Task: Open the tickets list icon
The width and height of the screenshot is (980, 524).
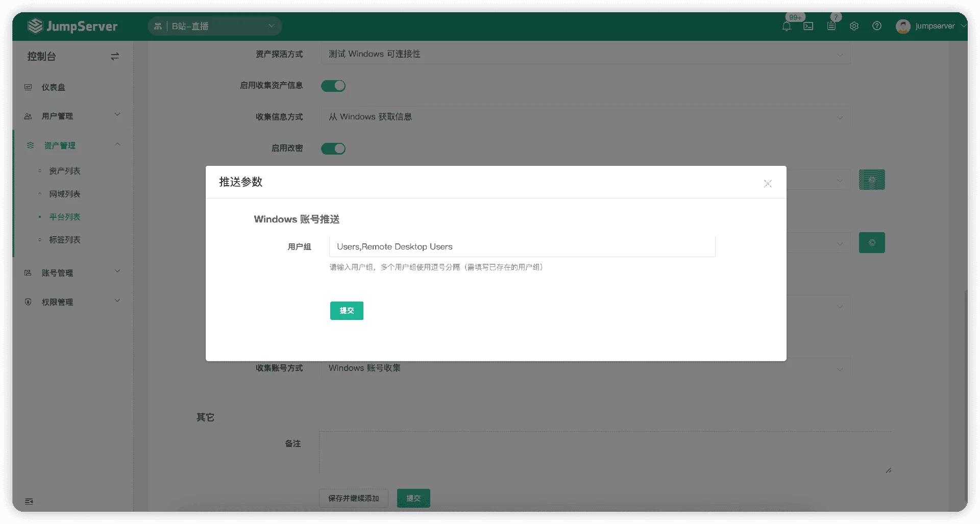Action: coord(831,26)
